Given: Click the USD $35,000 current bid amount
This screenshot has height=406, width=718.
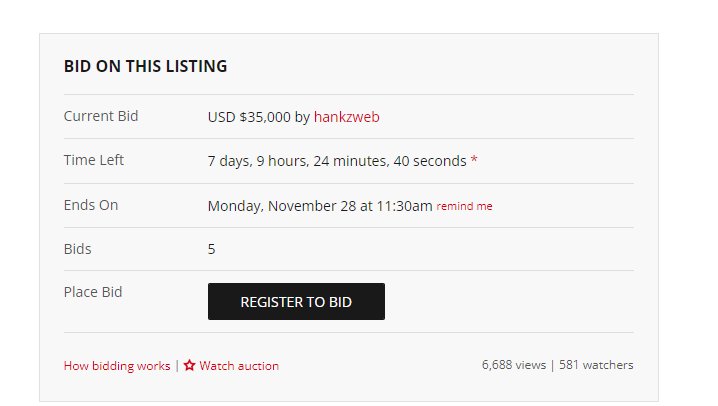Looking at the screenshot, I should (249, 117).
